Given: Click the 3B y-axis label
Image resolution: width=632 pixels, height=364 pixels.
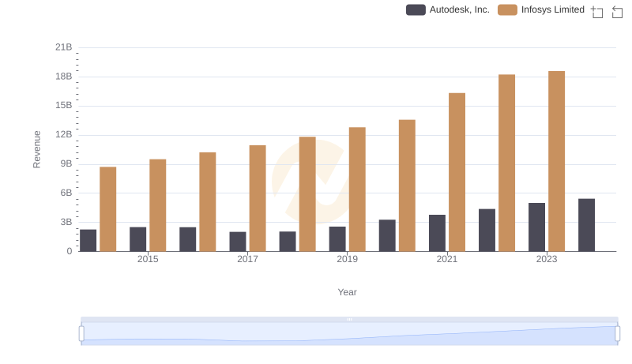Looking at the screenshot, I should tap(66, 222).
